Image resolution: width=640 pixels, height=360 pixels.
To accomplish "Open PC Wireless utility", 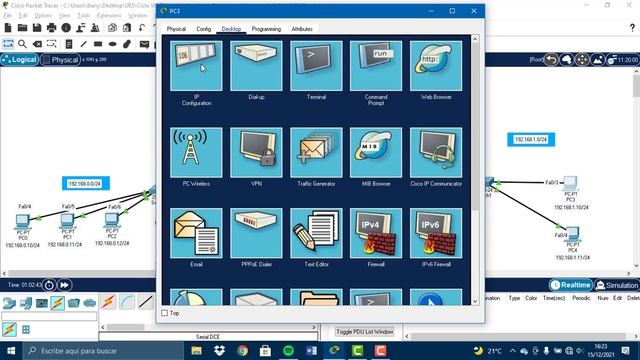I will pos(196,152).
